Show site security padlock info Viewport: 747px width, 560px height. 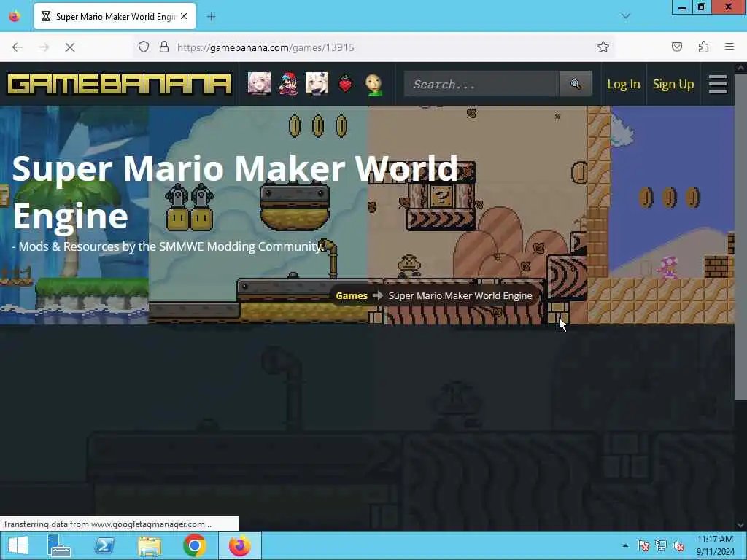(x=164, y=47)
